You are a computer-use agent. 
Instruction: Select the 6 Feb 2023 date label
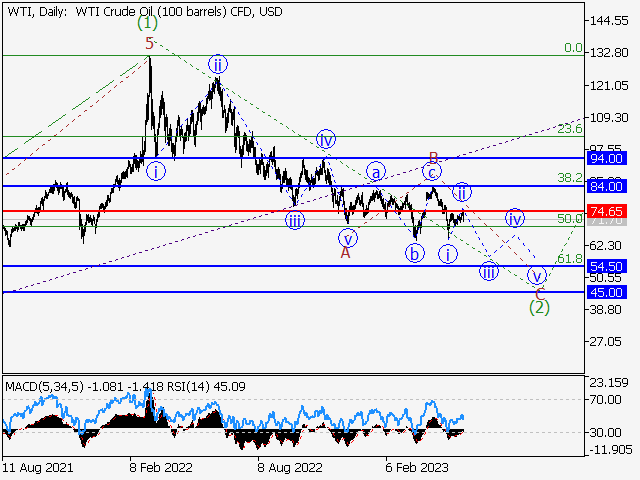pos(417,467)
